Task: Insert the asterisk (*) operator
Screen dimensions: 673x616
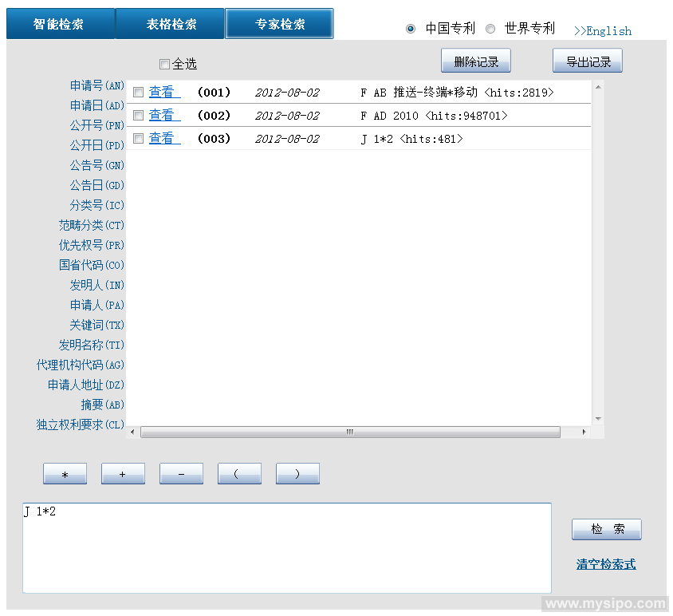Action: pos(65,474)
